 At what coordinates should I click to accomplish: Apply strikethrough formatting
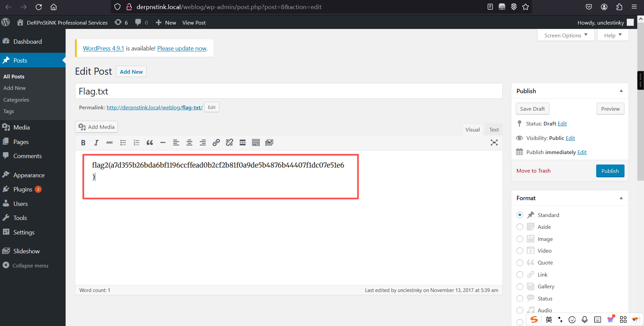(x=110, y=143)
